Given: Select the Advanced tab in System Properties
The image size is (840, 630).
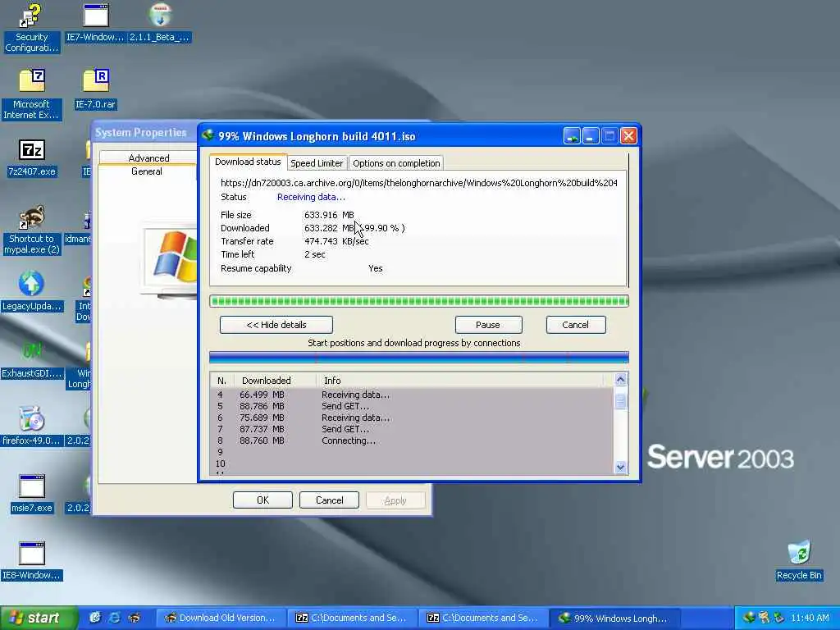Looking at the screenshot, I should point(148,157).
